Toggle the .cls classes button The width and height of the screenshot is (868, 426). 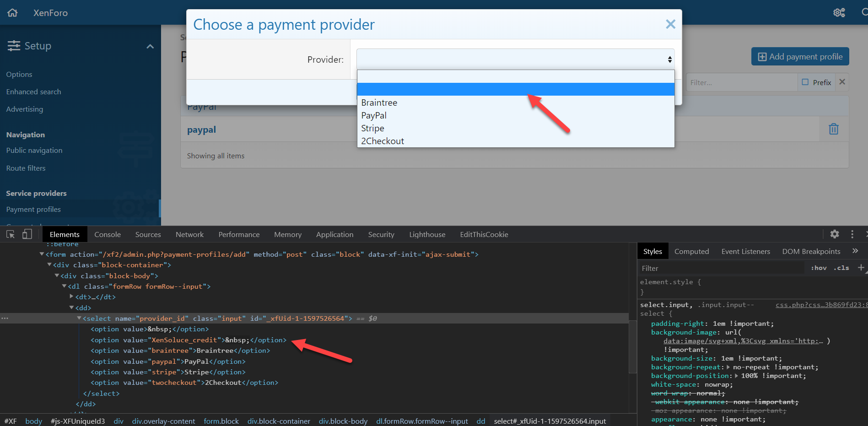point(841,268)
